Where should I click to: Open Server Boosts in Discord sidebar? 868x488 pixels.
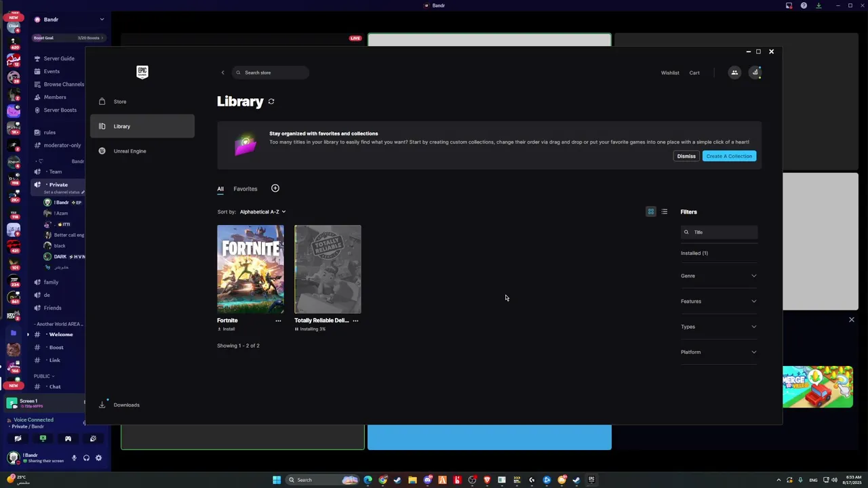tap(60, 110)
